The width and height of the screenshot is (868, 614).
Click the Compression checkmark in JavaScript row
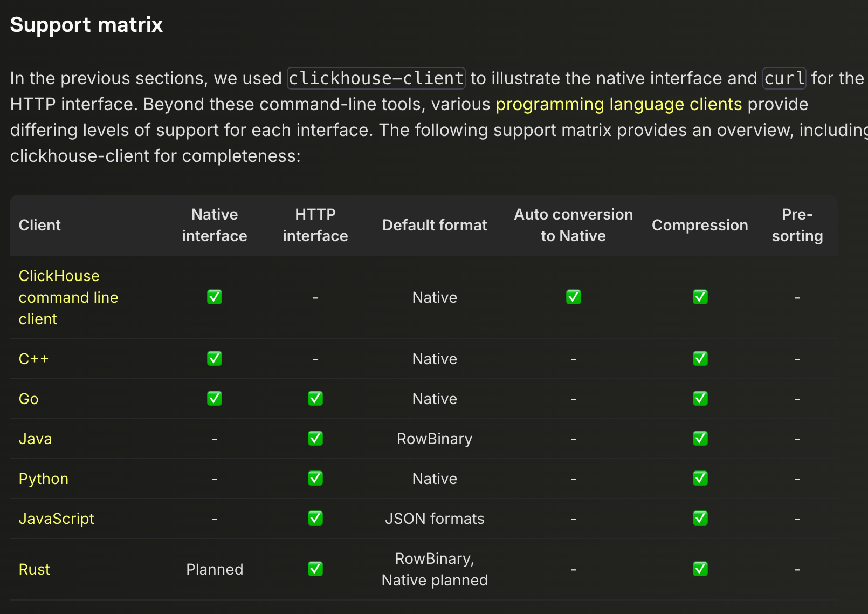click(700, 518)
